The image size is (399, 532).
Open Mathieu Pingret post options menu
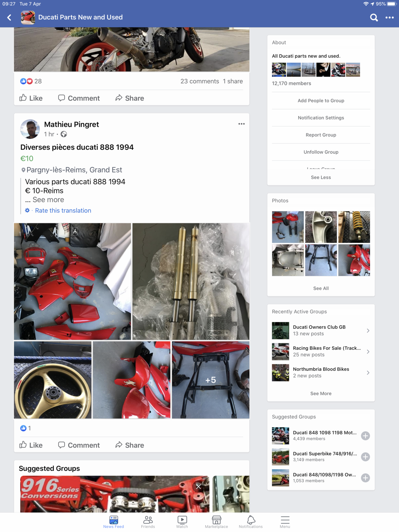tap(241, 124)
